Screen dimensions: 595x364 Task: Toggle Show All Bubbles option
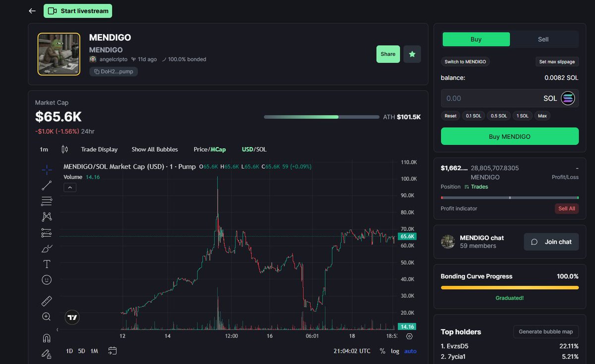coord(155,149)
